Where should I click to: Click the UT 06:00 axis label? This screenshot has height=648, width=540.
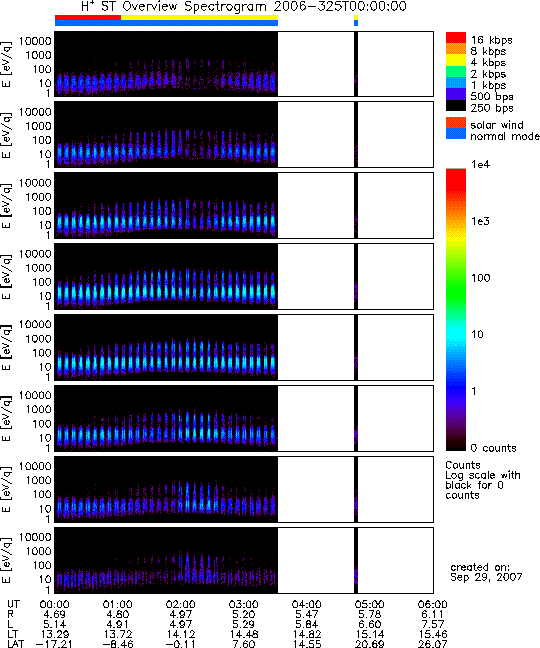[x=433, y=605]
